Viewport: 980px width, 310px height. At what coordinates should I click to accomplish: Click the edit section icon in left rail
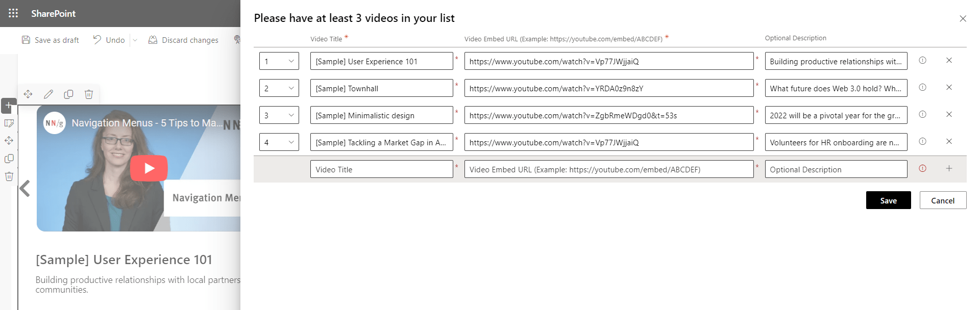pos(9,123)
